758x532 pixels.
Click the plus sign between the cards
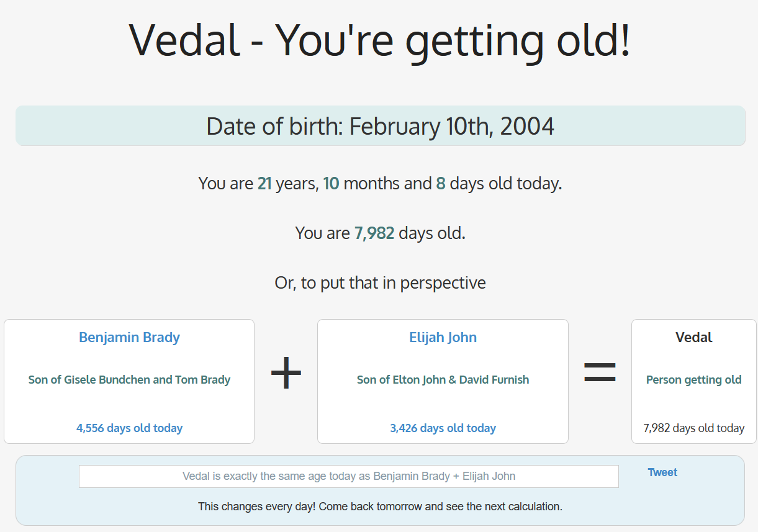click(x=286, y=374)
